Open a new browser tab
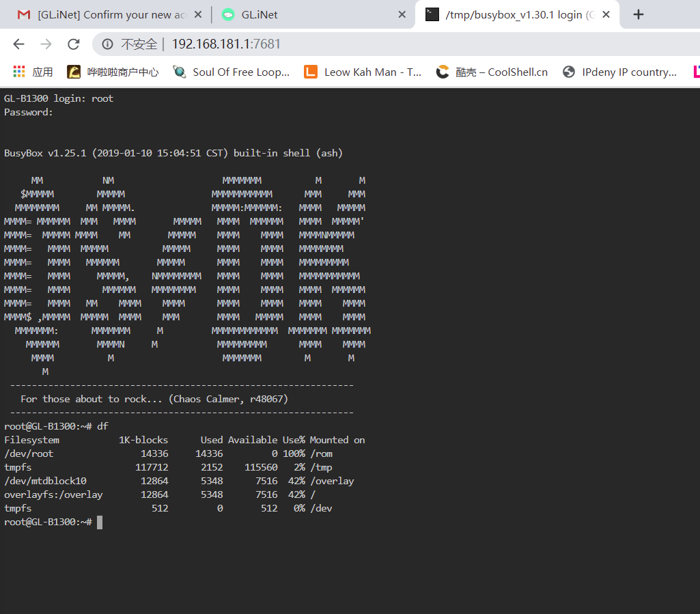 point(639,14)
